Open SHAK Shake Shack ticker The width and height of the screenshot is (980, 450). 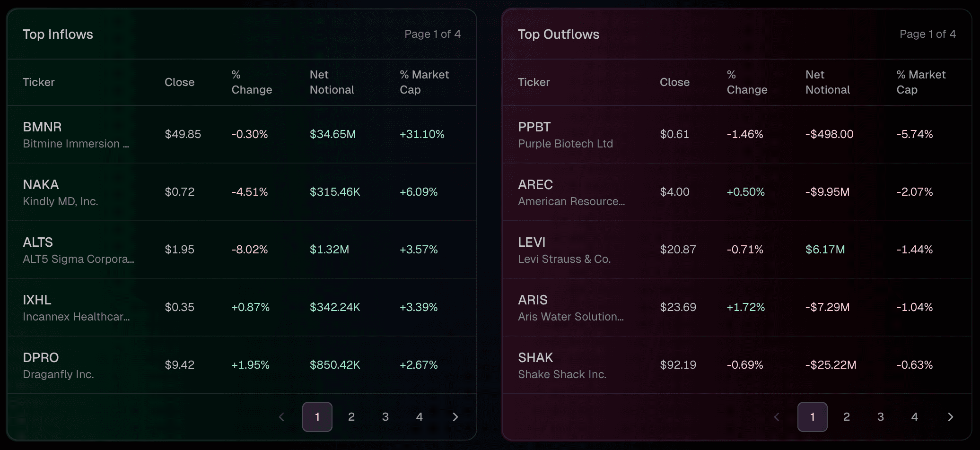tap(535, 358)
